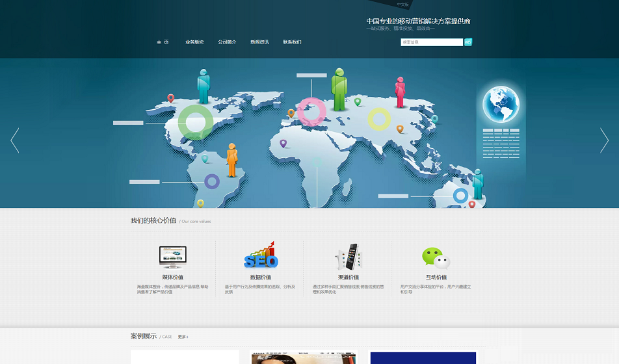Navigate to 公司简介 in the menu
Viewport: 619px width, 364px height.
pos(227,42)
